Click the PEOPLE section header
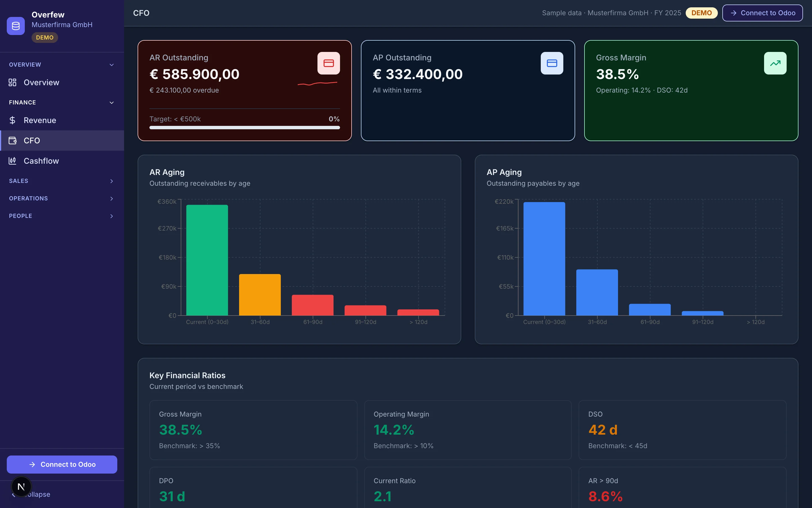Viewport: 812px width, 508px height. coord(62,216)
